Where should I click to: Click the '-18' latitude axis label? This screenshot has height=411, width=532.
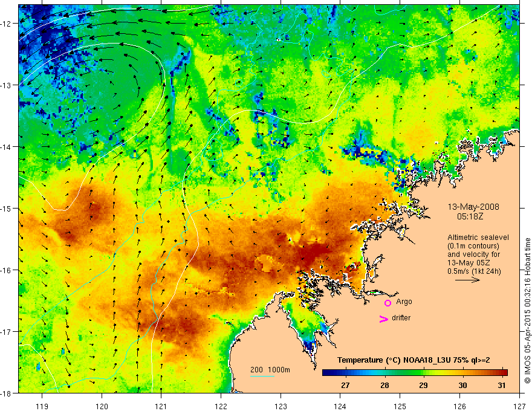click(x=7, y=393)
